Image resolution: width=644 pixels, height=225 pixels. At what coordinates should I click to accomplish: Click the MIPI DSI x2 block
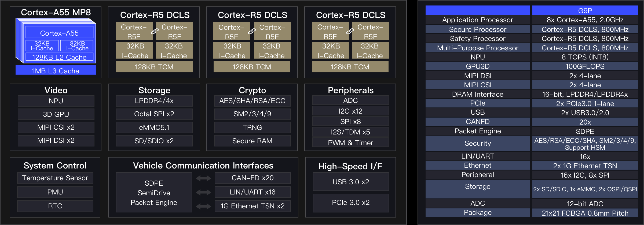pos(56,141)
